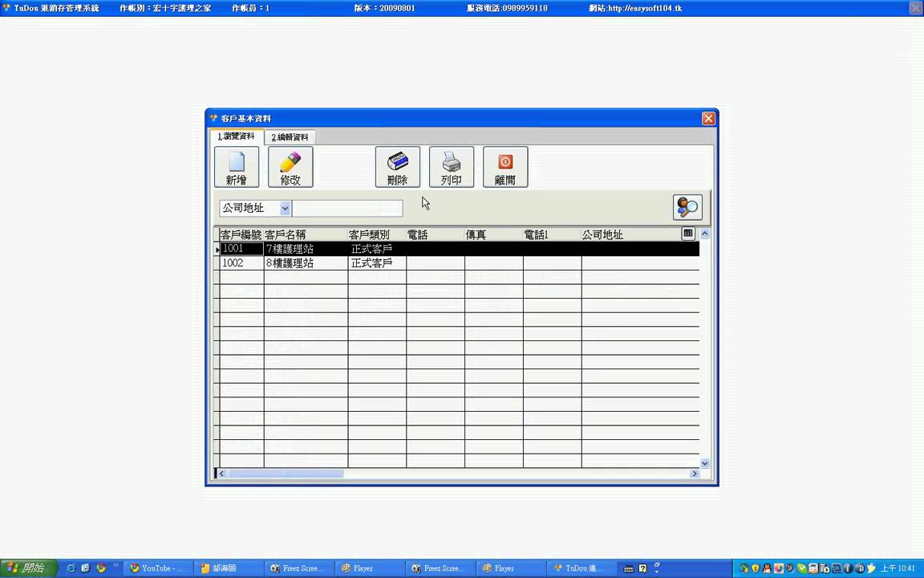Click the taskbar help question icon
This screenshot has width=924, height=578.
(x=643, y=568)
